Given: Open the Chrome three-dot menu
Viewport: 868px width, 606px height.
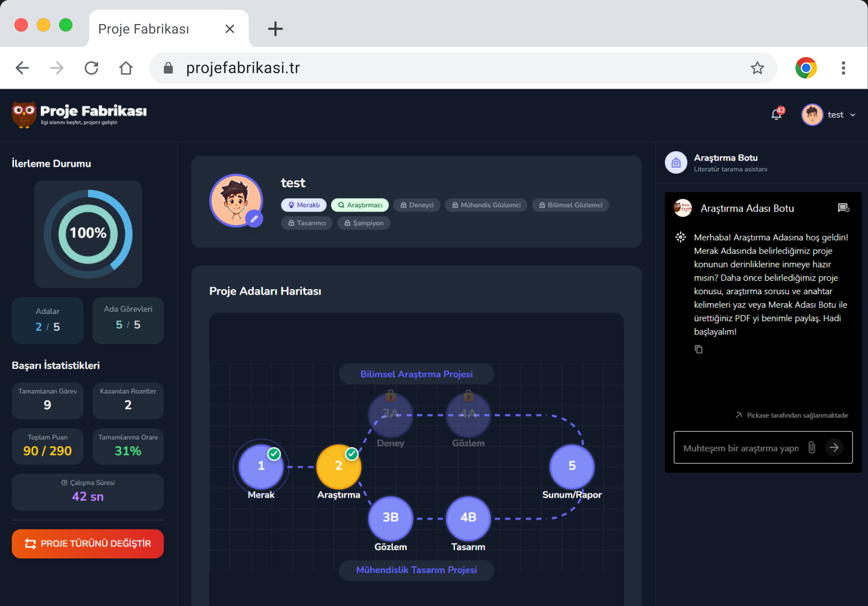Looking at the screenshot, I should (843, 68).
